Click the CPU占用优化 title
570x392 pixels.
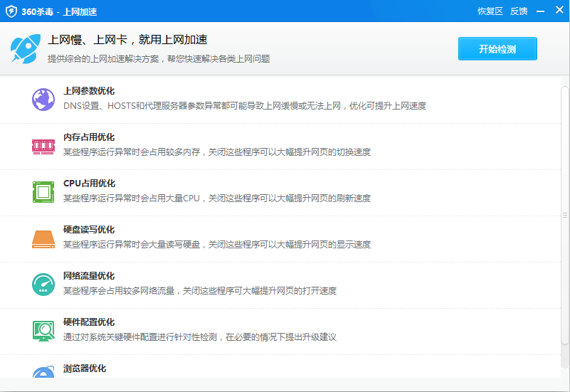pyautogui.click(x=89, y=184)
